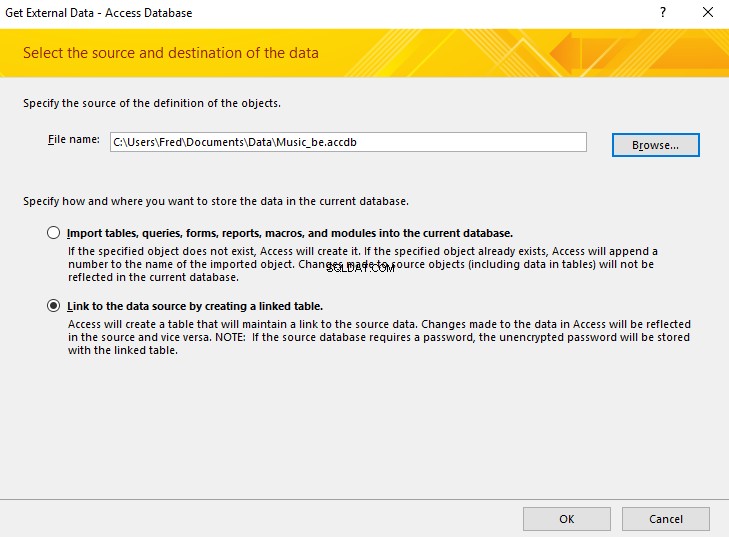This screenshot has height=537, width=729.
Task: Dismiss the dialog using the Cancel button
Action: [666, 519]
